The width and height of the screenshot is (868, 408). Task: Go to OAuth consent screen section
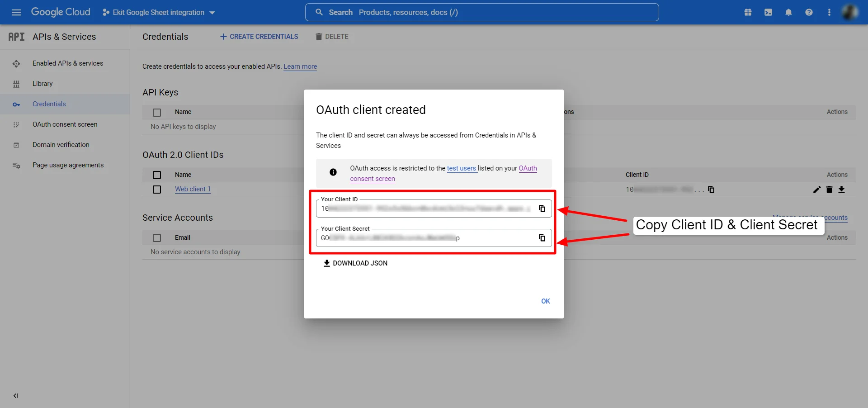tap(65, 124)
